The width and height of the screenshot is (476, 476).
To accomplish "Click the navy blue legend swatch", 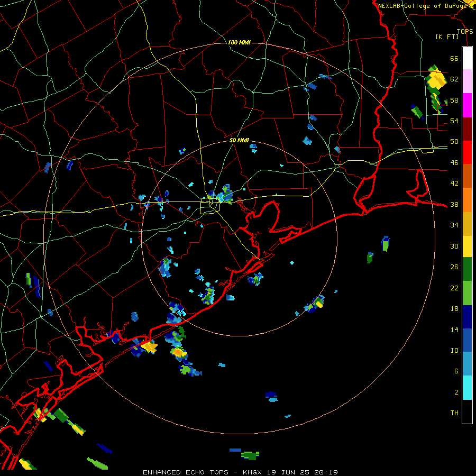I will pyautogui.click(x=467, y=317).
